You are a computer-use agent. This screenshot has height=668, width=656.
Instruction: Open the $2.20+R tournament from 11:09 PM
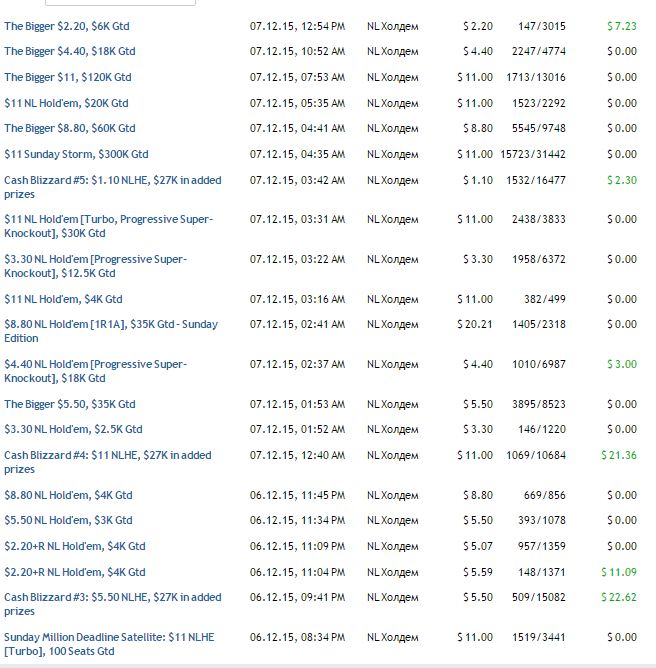click(74, 546)
